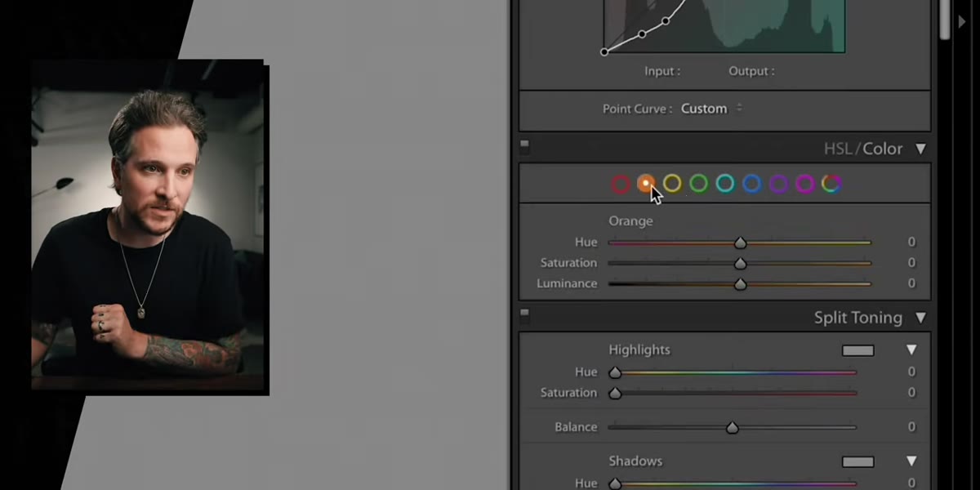Screen dimensions: 980x490
Task: Select the Magenta color circle
Action: (805, 184)
